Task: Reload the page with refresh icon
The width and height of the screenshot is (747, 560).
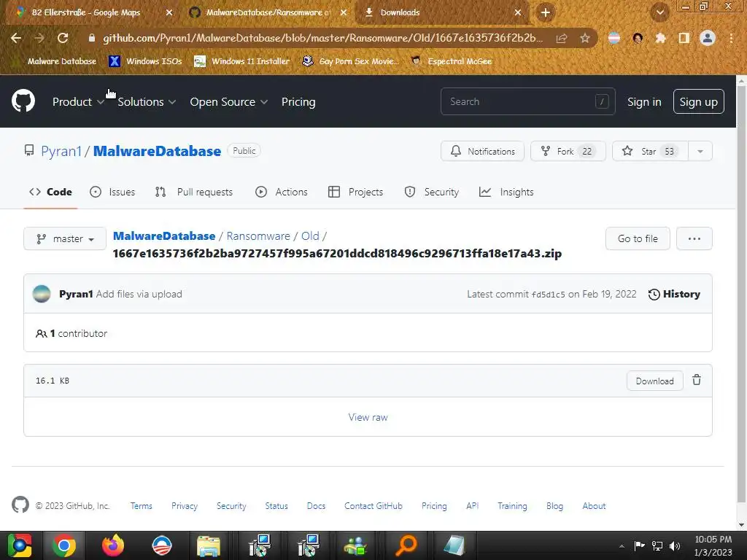Action: pyautogui.click(x=63, y=38)
